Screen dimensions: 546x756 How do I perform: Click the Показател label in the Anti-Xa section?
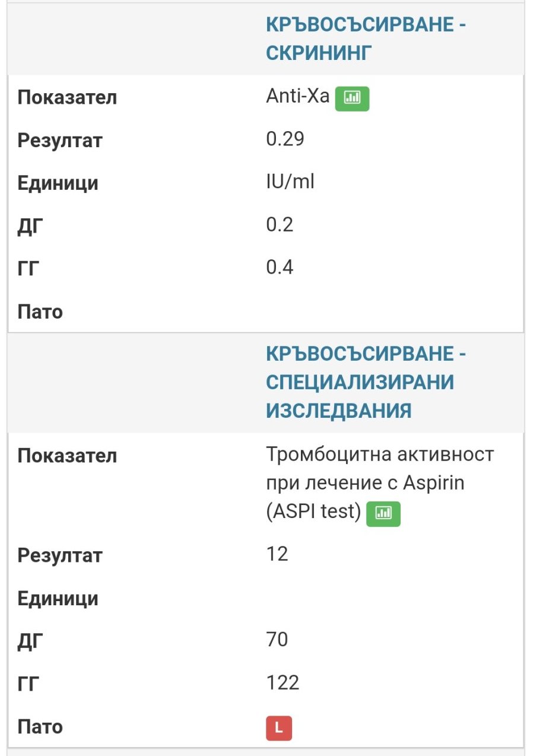(67, 98)
